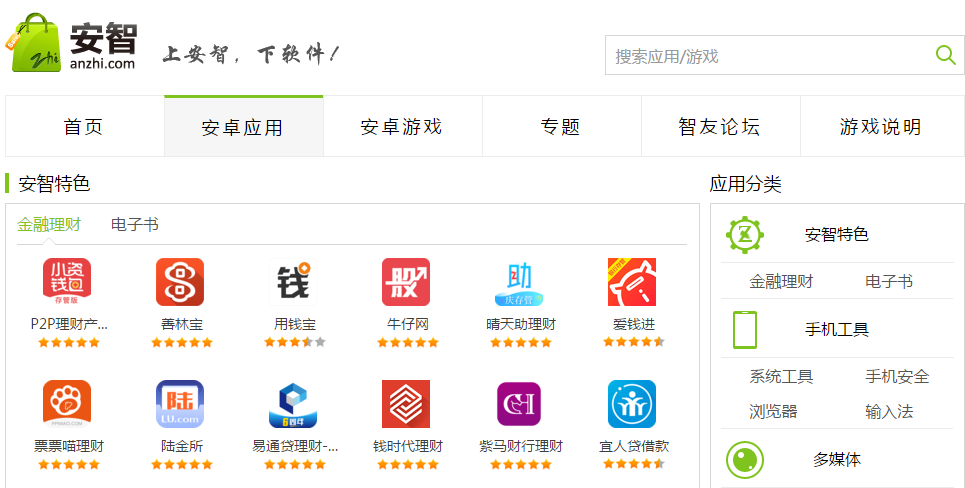The width and height of the screenshot is (965, 488).
Task: Click the 安智特色 category heading in sidebar
Action: (x=836, y=234)
